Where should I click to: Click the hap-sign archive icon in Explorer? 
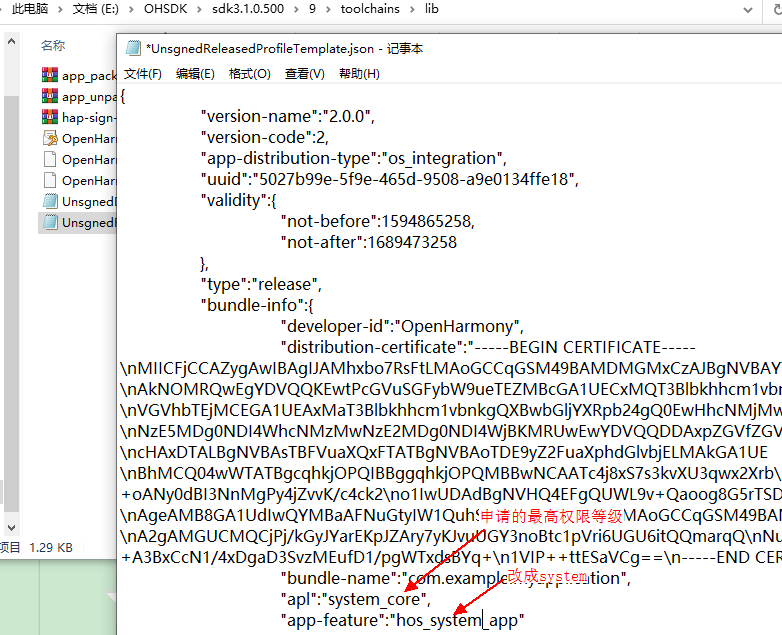coord(50,117)
